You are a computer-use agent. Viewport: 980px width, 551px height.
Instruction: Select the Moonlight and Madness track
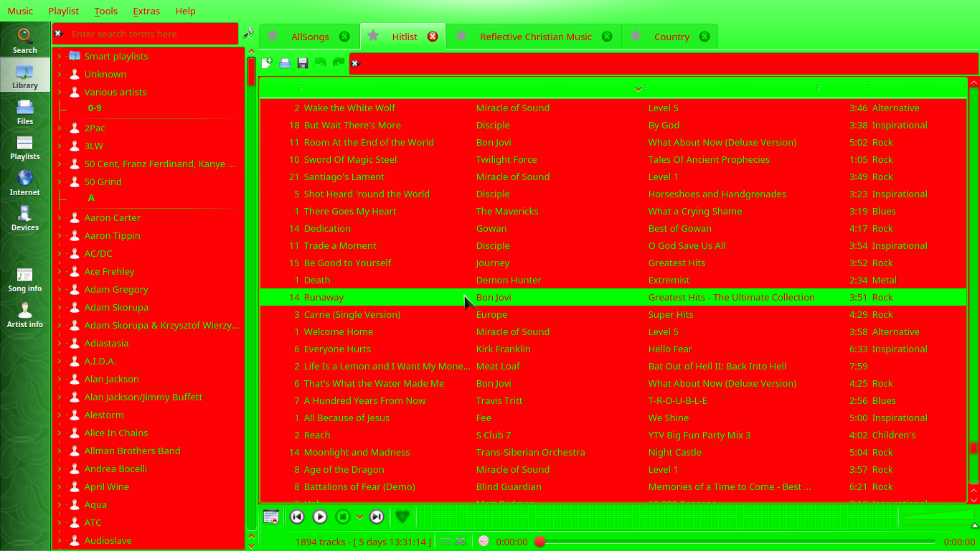(613, 452)
